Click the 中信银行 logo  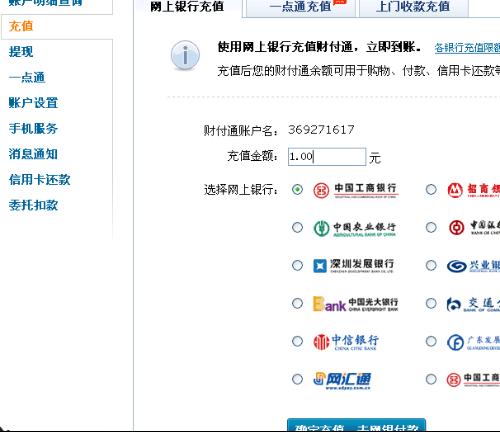pyautogui.click(x=346, y=342)
